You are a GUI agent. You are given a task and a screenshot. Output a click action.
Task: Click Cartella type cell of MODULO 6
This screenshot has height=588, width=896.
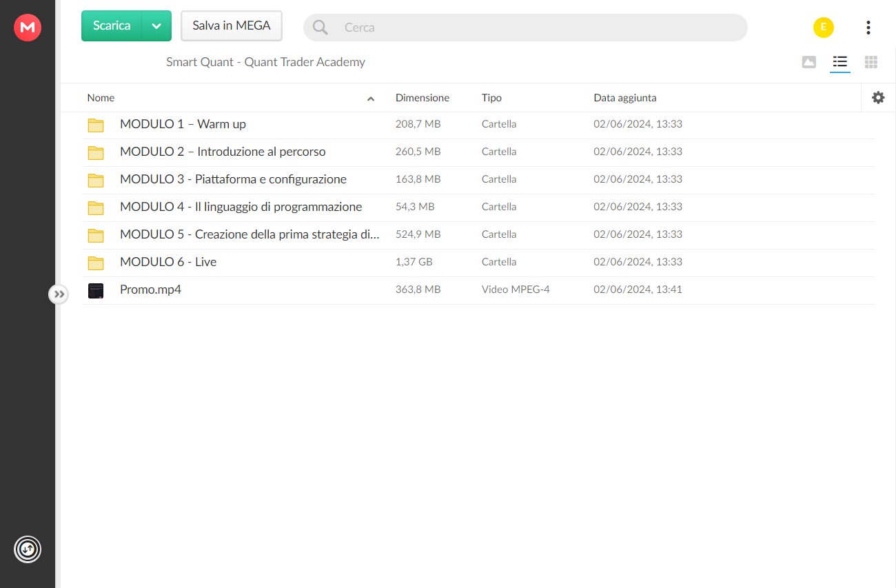click(x=499, y=262)
